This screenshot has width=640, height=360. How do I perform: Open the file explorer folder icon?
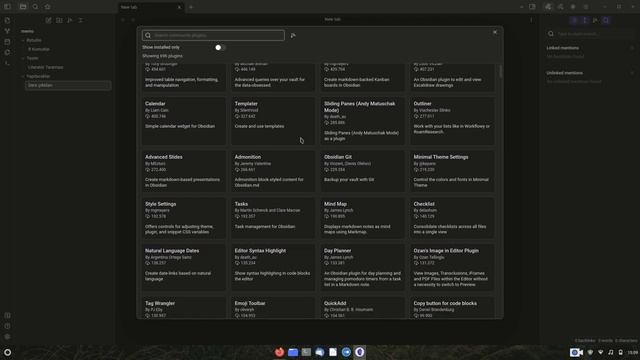coord(23,7)
